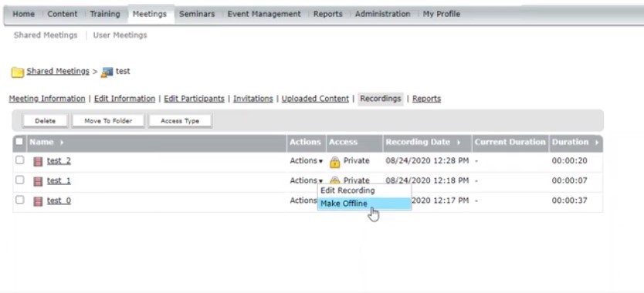Switch to the Seminars tab
The image size is (644, 293).
[x=197, y=14]
